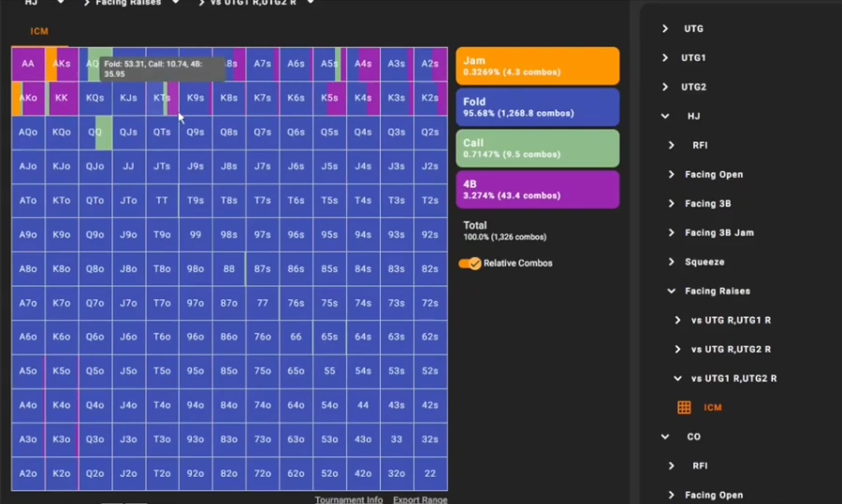Screen dimensions: 842x504
Task: Select the green Call action card
Action: (x=538, y=148)
